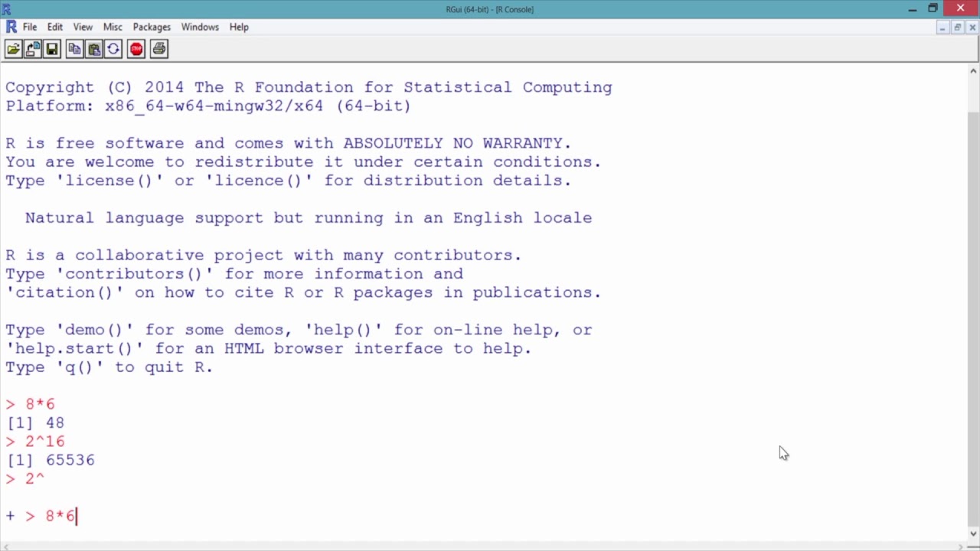Click the console scrollbar down arrow
The height and width of the screenshot is (551, 980).
973,533
